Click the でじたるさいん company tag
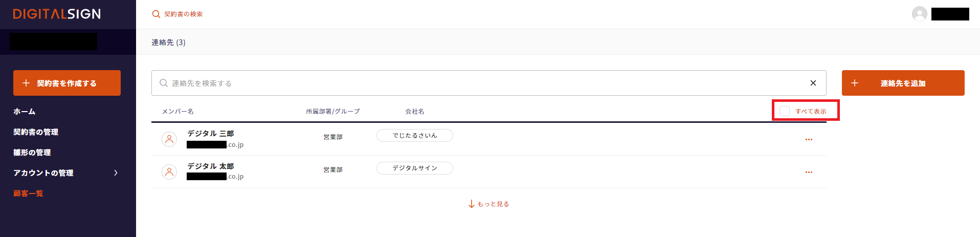980x237 pixels. 415,136
